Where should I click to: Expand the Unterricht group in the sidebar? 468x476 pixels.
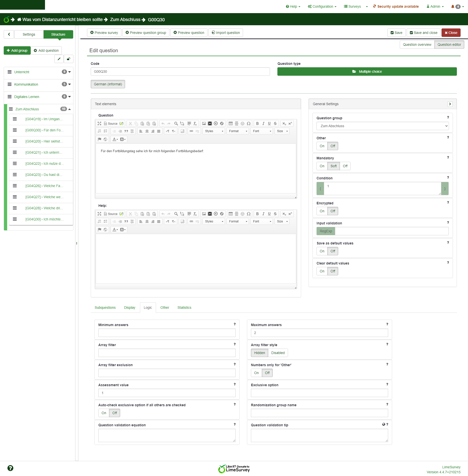pos(69,72)
